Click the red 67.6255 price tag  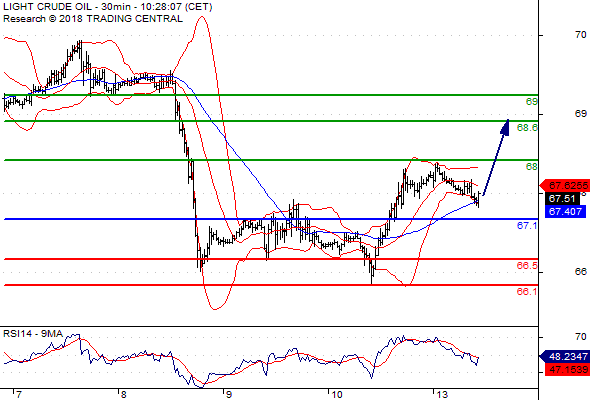click(564, 186)
